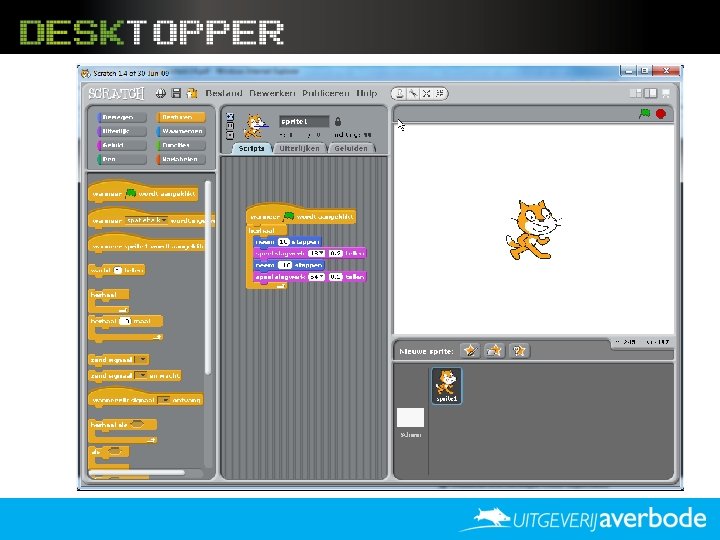
Task: Open the Bewerken menu
Action: tap(272, 93)
